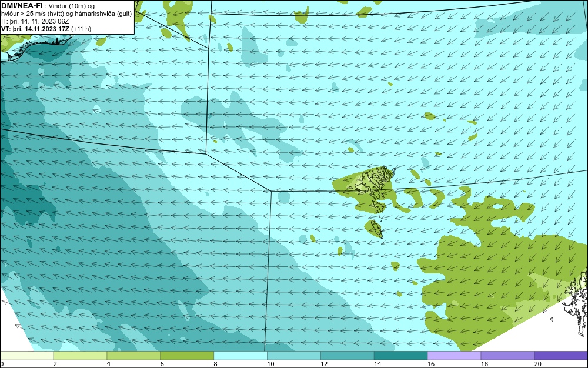
Task: Click the 8–10 m/s pale cyan legend swatch
Action: (x=240, y=356)
